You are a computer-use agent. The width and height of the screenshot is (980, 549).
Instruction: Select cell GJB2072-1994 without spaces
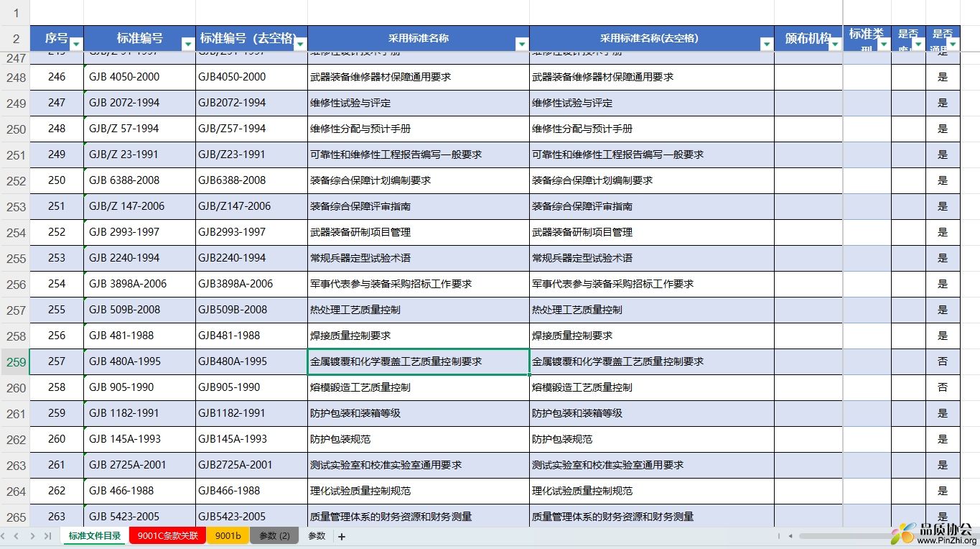[x=251, y=103]
